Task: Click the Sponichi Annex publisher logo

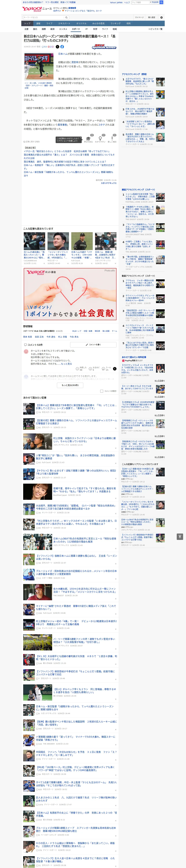Action: click(104, 47)
